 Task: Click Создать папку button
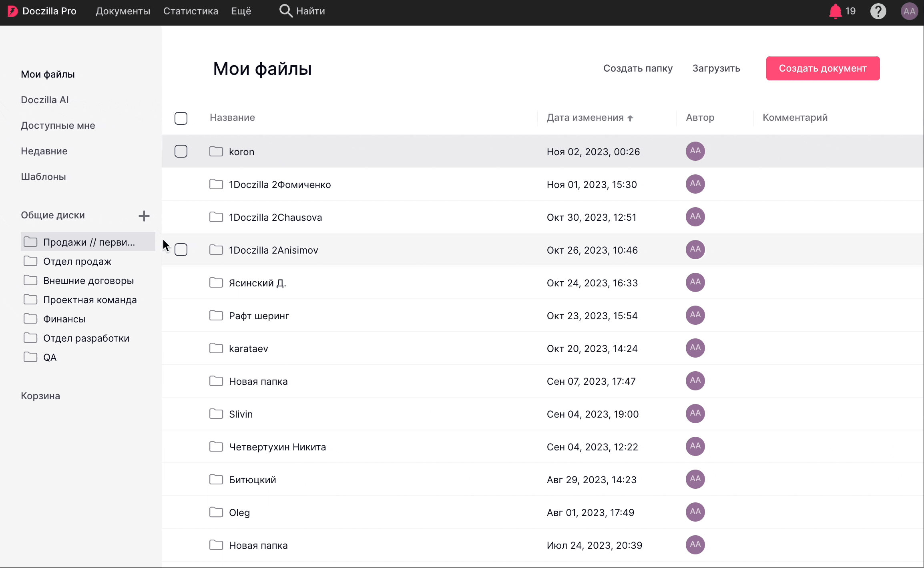tap(638, 68)
